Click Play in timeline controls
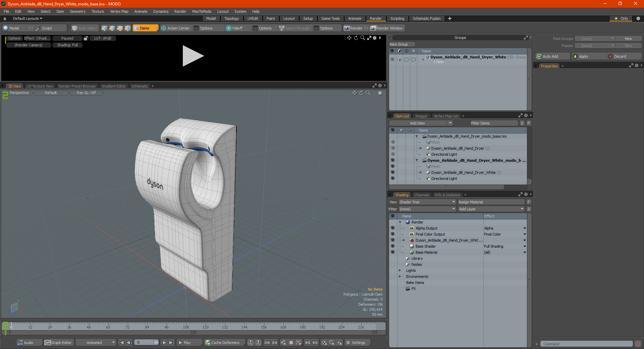The height and width of the screenshot is (349, 644). pyautogui.click(x=189, y=343)
